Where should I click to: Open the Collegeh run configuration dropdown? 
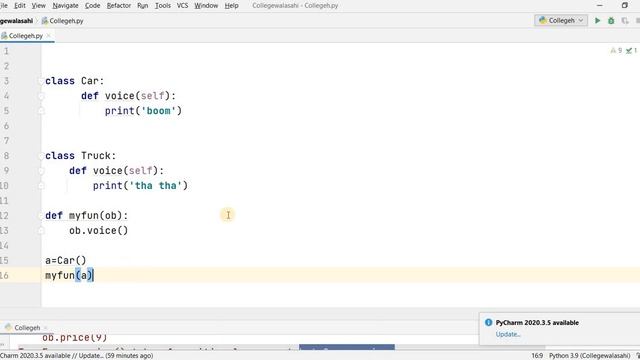click(561, 20)
